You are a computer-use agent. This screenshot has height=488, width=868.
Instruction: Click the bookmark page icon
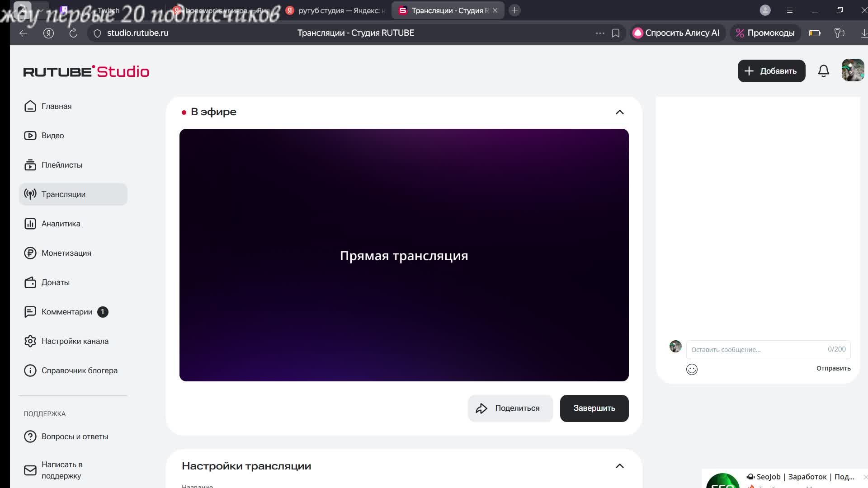(x=615, y=33)
